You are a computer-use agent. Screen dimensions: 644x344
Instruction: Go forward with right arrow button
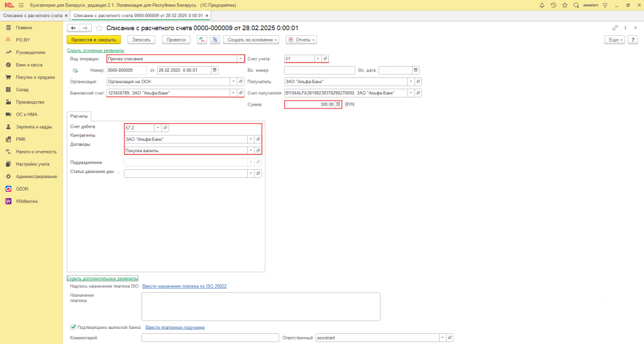[x=85, y=28]
